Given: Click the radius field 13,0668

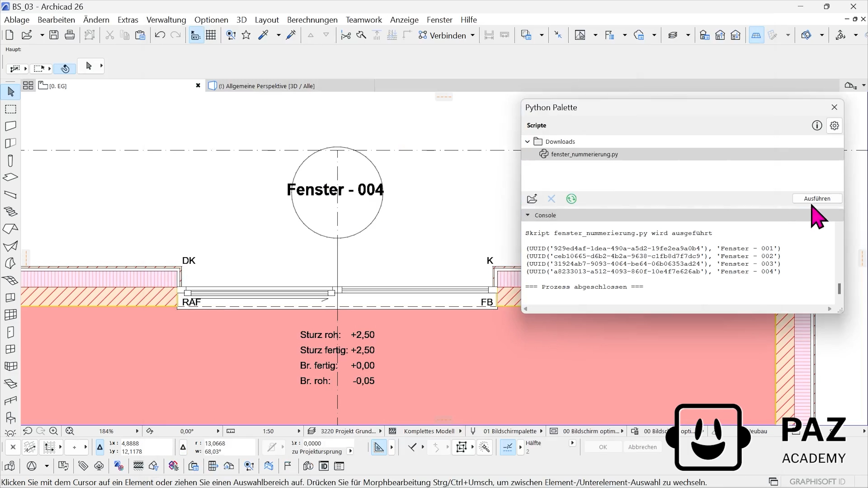Looking at the screenshot, I should click(x=229, y=443).
